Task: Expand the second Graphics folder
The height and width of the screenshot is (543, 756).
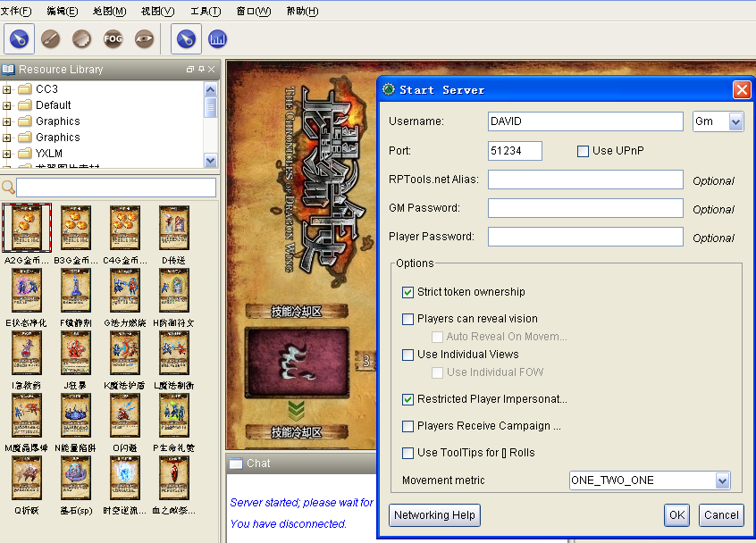Action: click(7, 138)
